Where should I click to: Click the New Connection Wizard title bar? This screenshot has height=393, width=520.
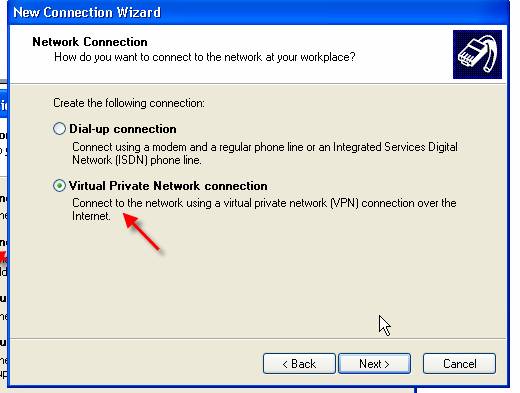258,12
